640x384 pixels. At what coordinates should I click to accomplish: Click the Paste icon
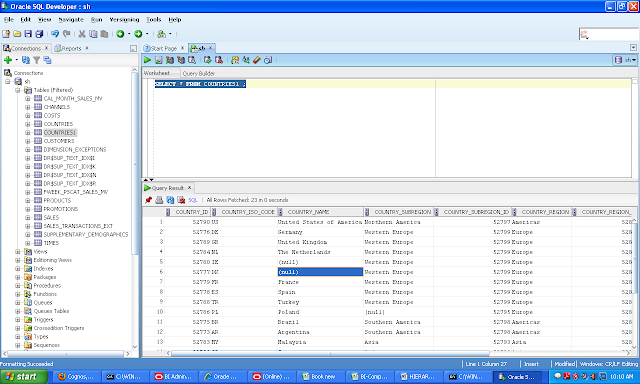pos(104,34)
